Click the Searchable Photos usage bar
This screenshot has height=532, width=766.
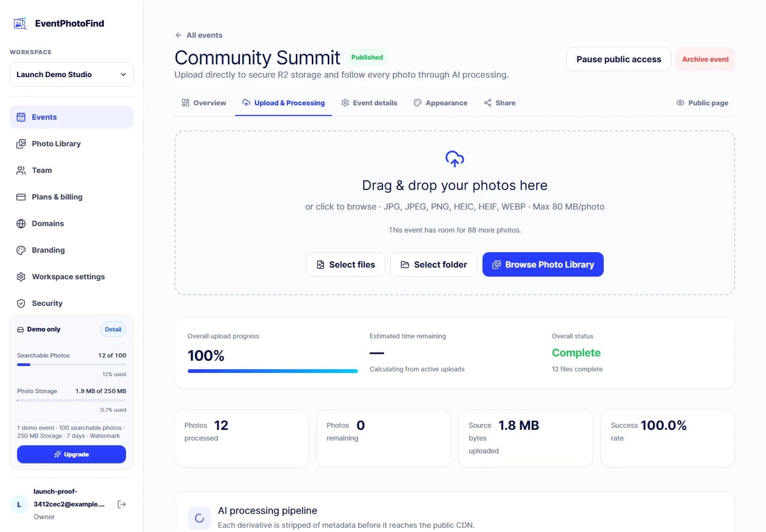(71, 364)
